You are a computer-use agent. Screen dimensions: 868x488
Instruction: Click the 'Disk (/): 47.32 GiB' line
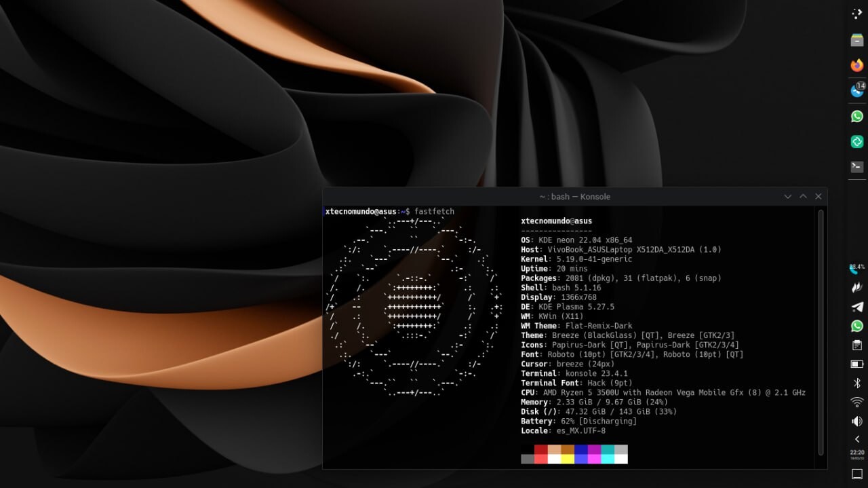coord(599,411)
